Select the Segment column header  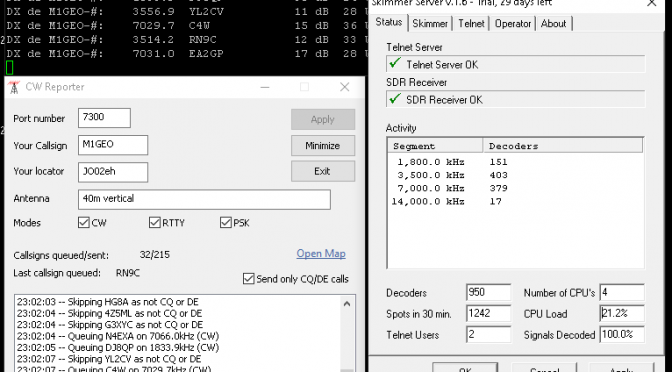(x=435, y=146)
